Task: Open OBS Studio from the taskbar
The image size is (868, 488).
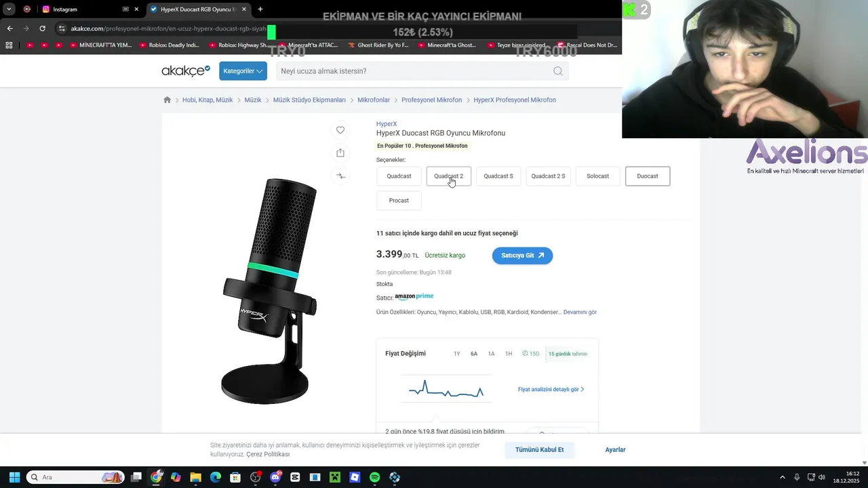Action: (x=256, y=477)
